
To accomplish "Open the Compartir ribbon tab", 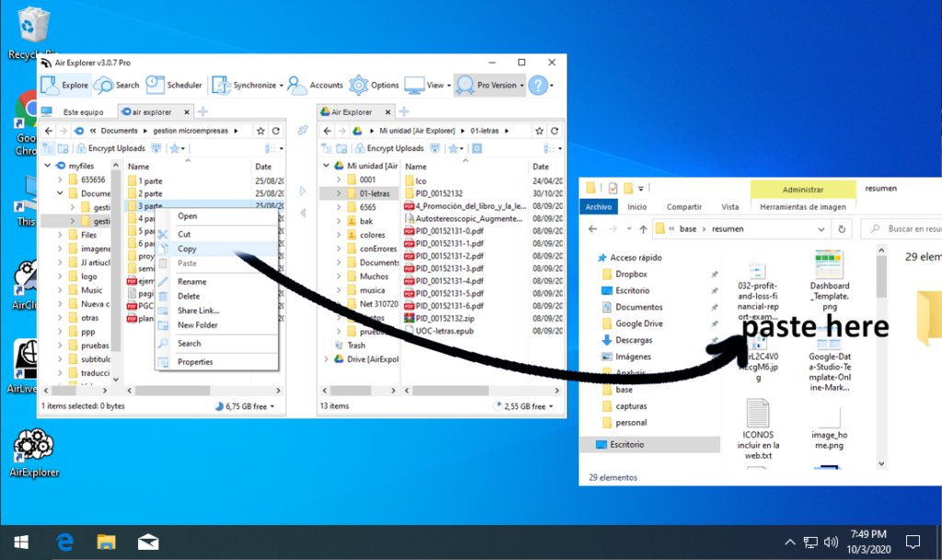I will coord(684,207).
